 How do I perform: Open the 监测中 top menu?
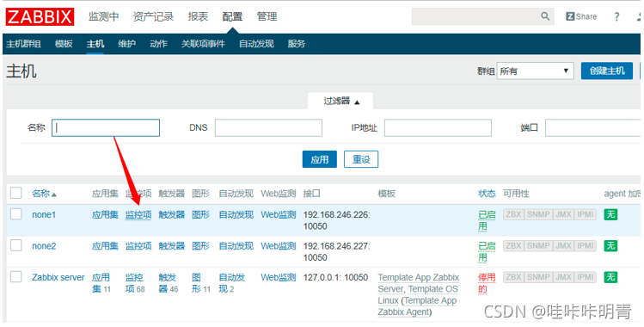coord(103,17)
